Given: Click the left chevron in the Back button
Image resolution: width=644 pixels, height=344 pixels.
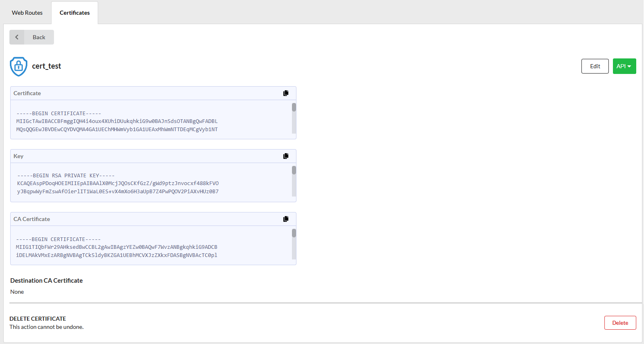Looking at the screenshot, I should [17, 37].
